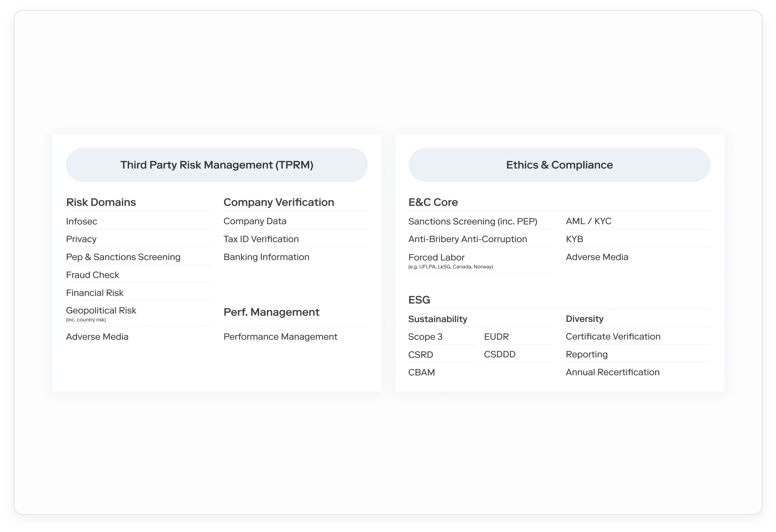Click the Third Party Risk Management header pill

217,165
